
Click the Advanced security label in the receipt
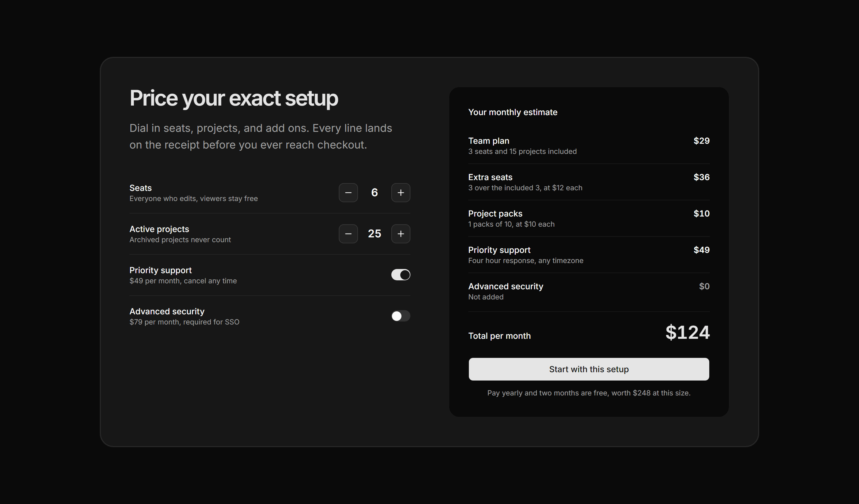tap(506, 287)
